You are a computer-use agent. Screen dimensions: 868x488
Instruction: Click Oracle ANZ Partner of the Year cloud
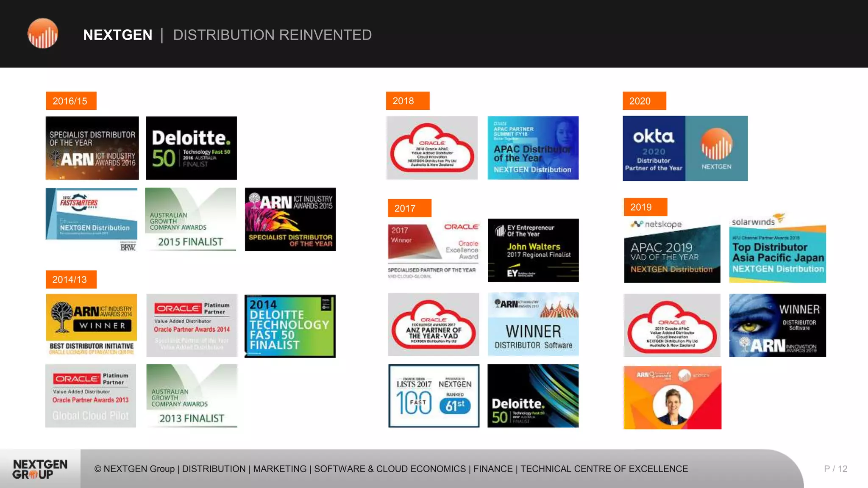tap(433, 325)
